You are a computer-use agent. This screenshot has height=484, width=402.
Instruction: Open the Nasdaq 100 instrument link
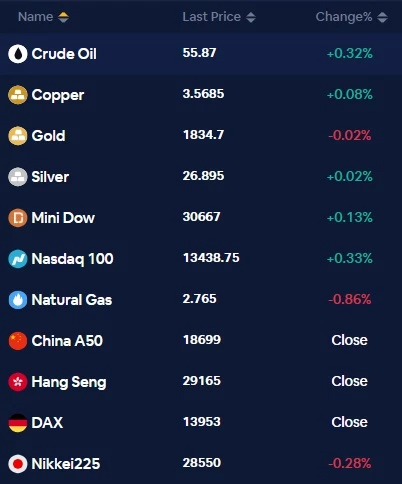point(72,259)
